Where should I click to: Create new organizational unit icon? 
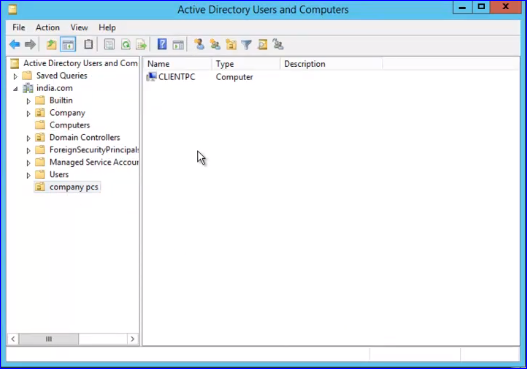pyautogui.click(x=231, y=44)
